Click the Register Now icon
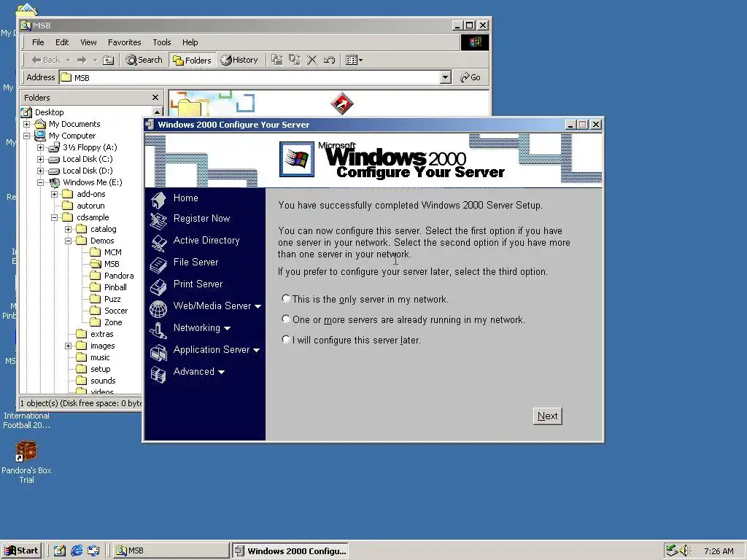Viewport: 747px width, 560px height. click(158, 220)
